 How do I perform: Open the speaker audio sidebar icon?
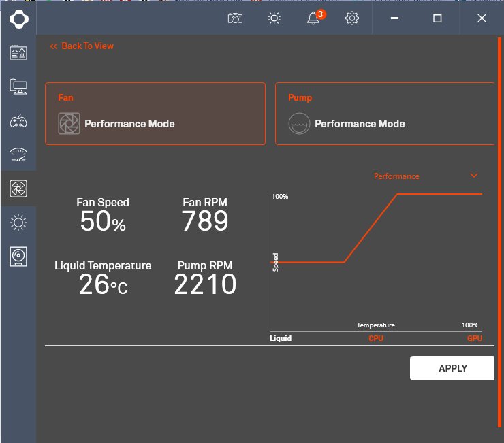point(18,257)
